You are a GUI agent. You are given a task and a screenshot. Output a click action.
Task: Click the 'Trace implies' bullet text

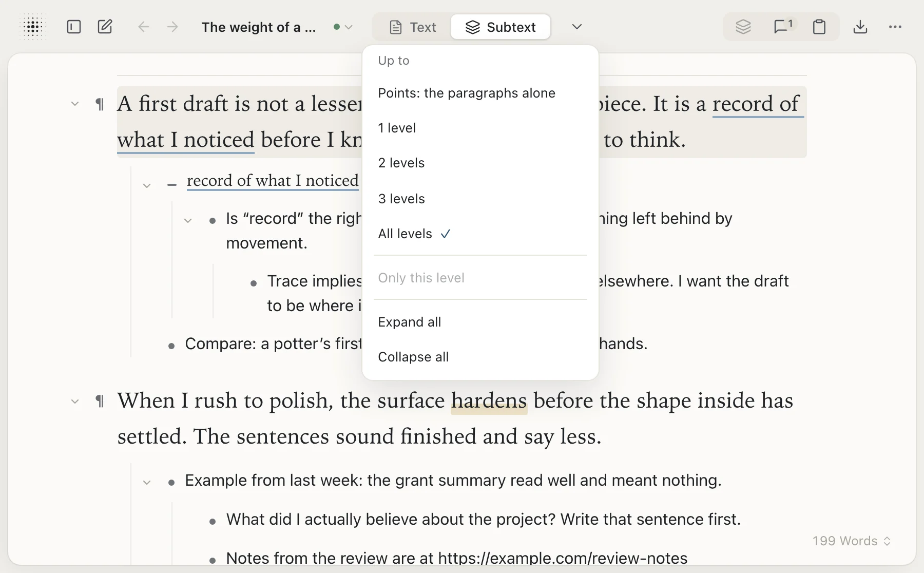315,281
